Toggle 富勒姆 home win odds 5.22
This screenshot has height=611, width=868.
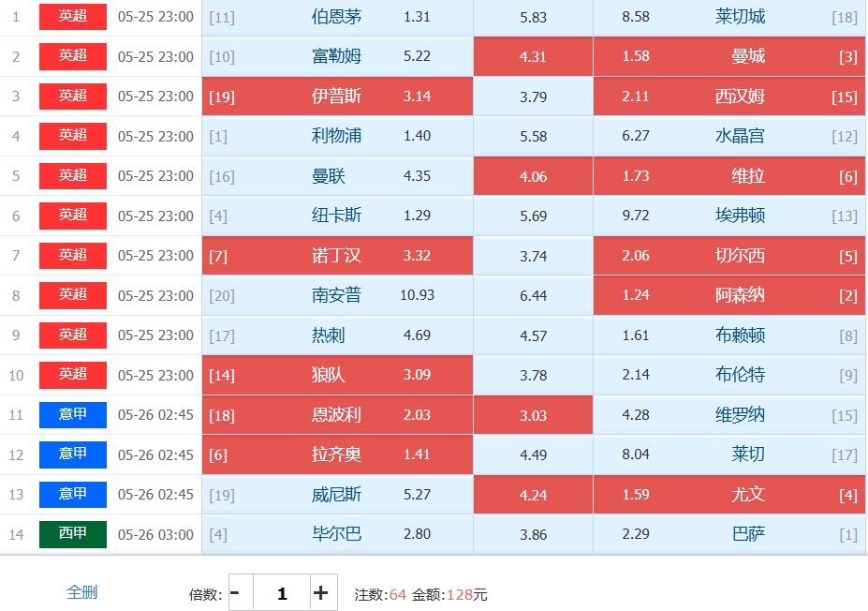[x=338, y=56]
